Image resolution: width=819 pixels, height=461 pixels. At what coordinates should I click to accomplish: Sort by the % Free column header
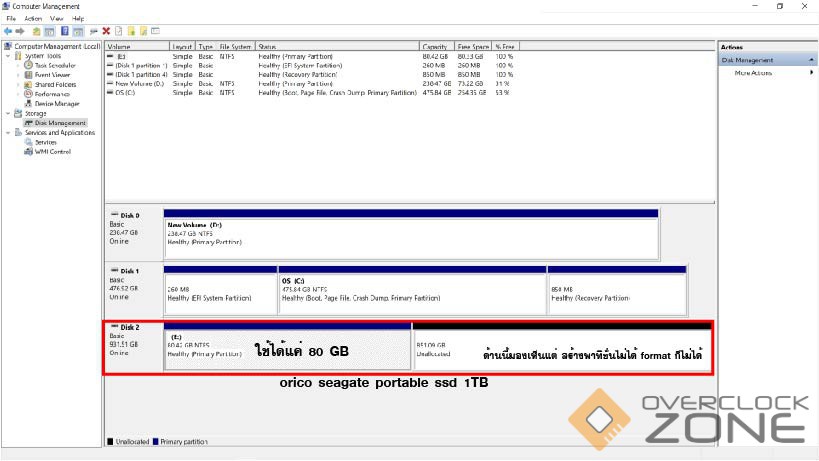click(x=505, y=46)
